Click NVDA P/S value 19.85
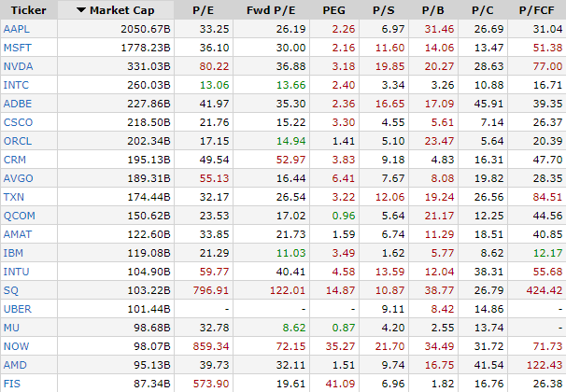The image size is (566, 392). click(x=389, y=66)
